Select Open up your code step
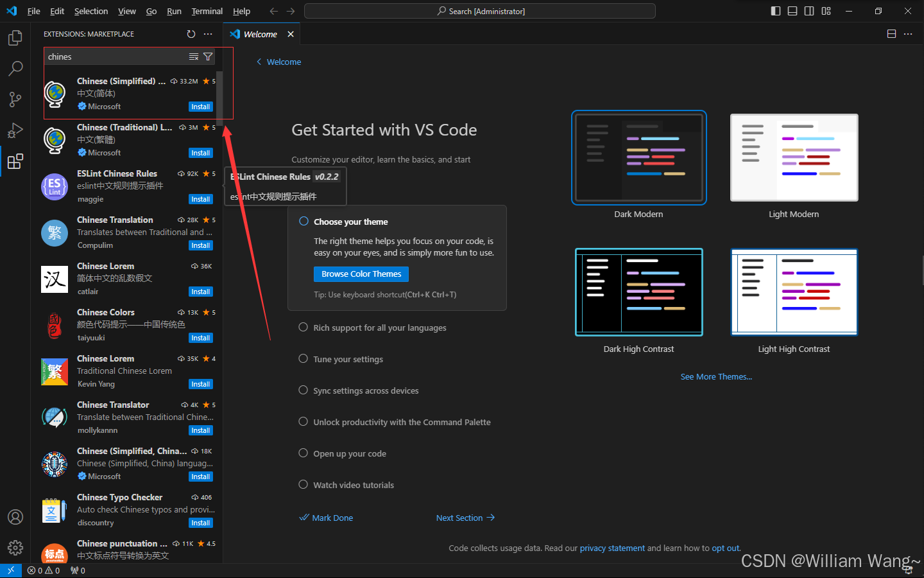The width and height of the screenshot is (924, 578). [x=343, y=453]
